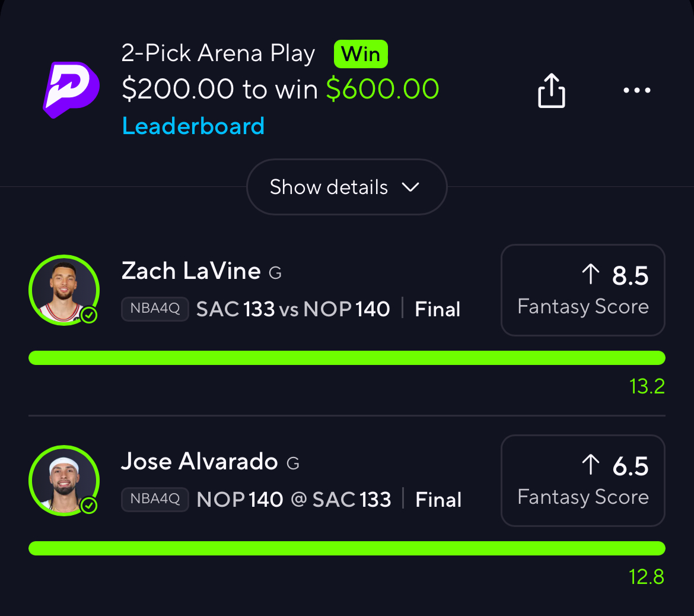Click the chevron next to Show details
Screen dimensions: 694x616
pyautogui.click(x=410, y=188)
